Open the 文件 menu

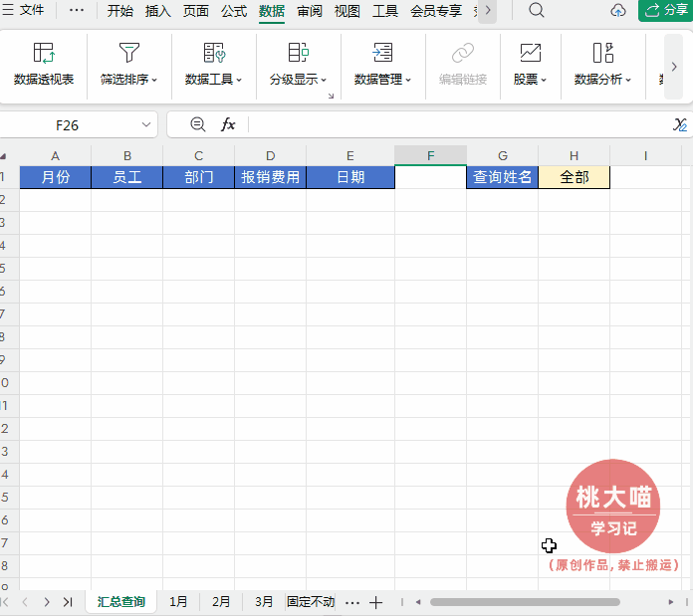point(23,10)
